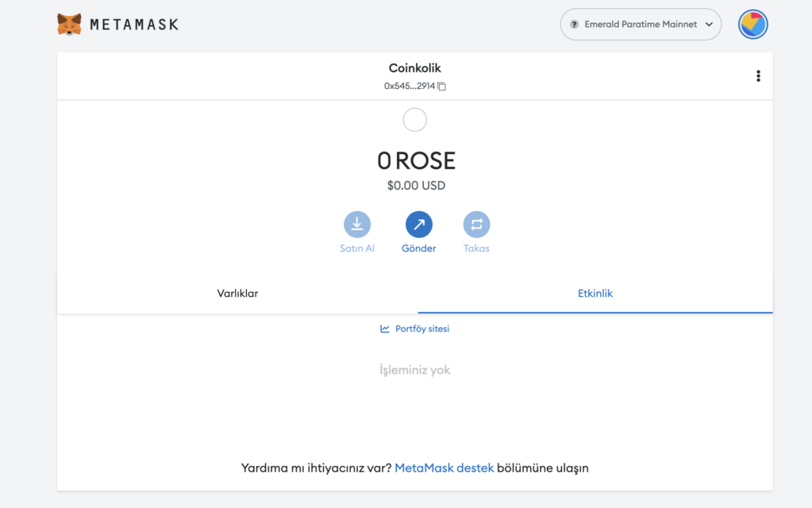Viewport: 812px width, 508px height.
Task: Click the İşleminiz yok message
Action: click(415, 370)
